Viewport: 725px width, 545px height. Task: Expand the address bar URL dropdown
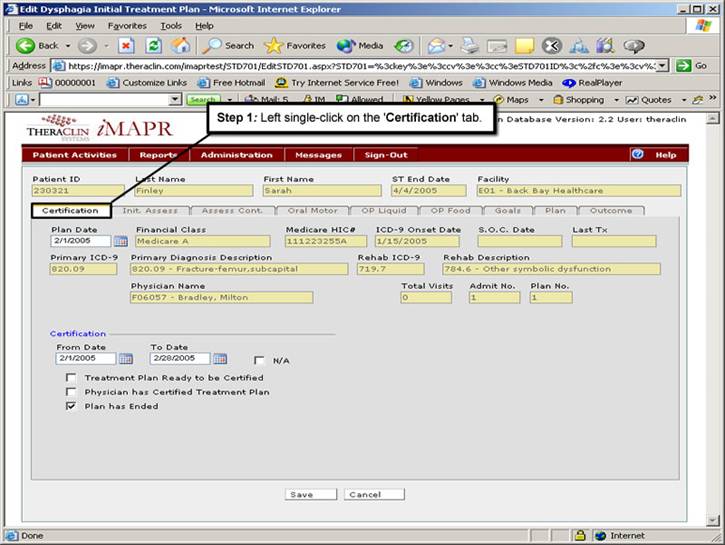[661, 65]
